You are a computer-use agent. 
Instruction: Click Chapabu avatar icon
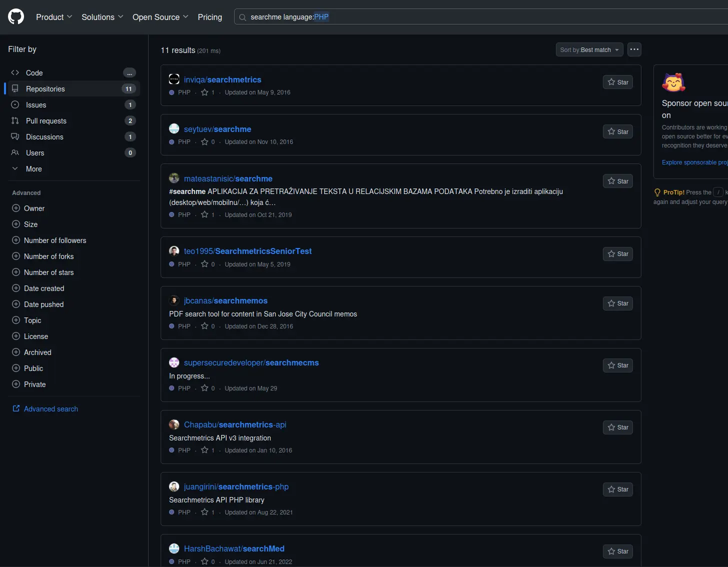tap(174, 424)
